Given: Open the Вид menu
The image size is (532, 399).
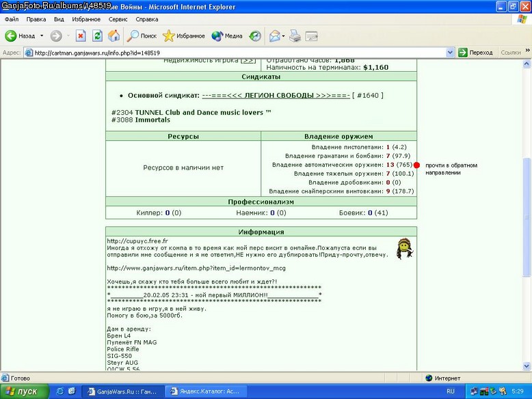Looking at the screenshot, I should pos(59,19).
